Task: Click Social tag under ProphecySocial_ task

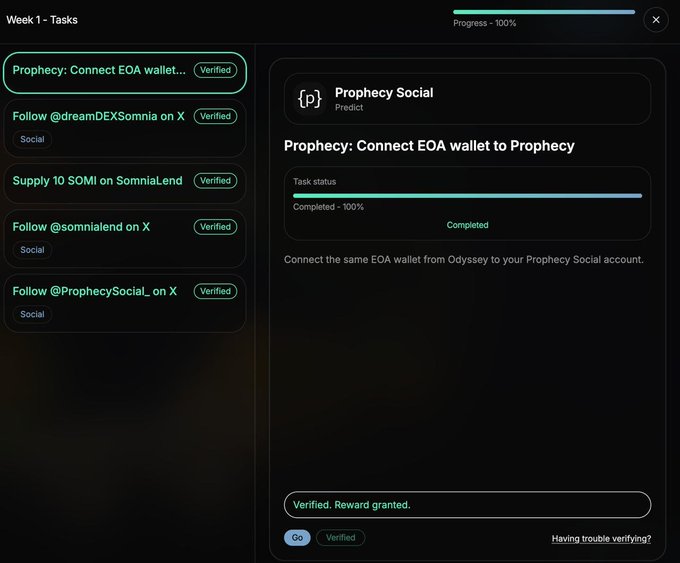Action: [32, 314]
